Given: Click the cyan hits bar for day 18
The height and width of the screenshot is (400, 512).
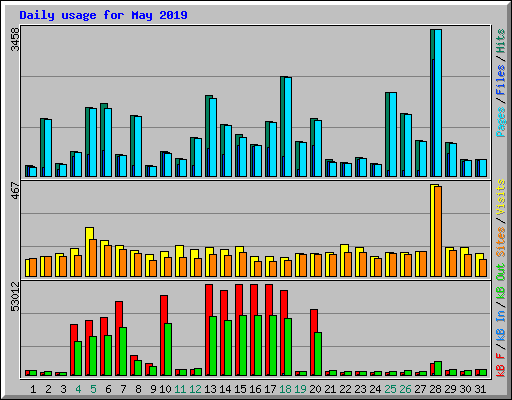Looking at the screenshot, I should (x=288, y=127).
